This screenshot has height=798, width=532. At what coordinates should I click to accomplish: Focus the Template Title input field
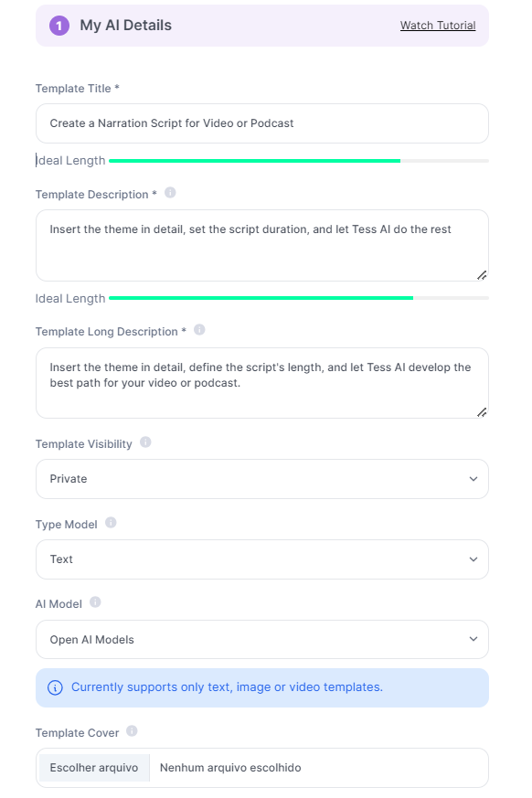(262, 123)
